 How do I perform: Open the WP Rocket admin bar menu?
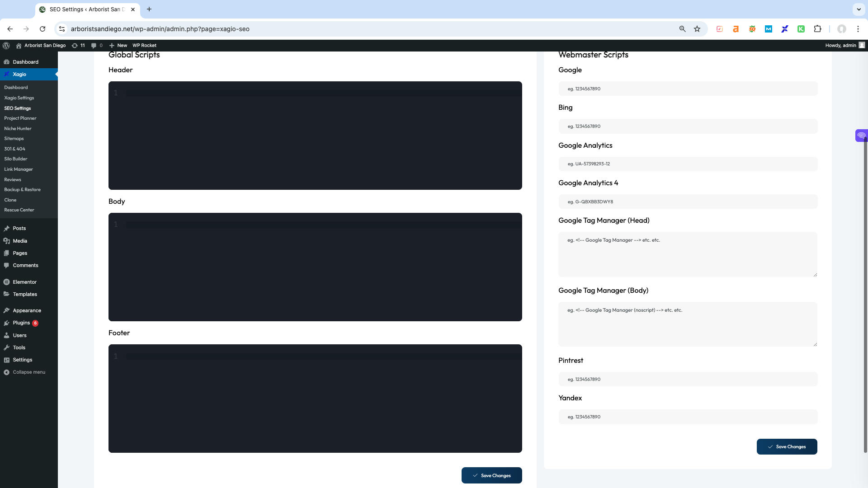[x=144, y=45]
